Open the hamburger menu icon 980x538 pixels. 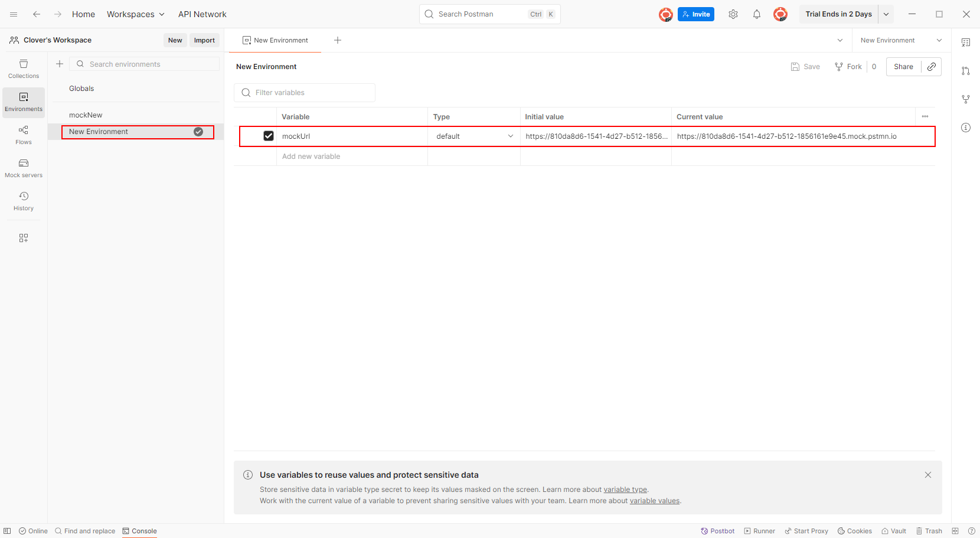14,14
